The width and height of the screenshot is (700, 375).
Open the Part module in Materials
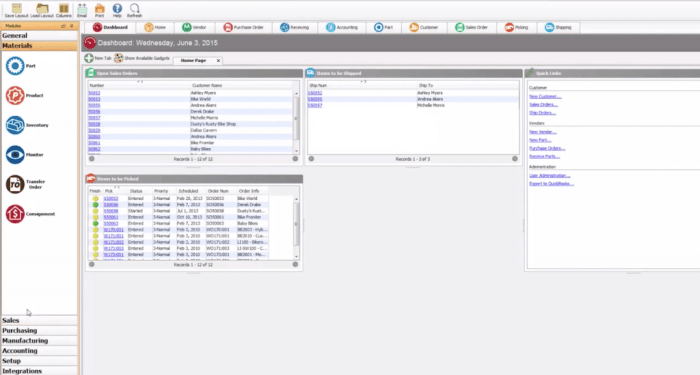click(15, 66)
